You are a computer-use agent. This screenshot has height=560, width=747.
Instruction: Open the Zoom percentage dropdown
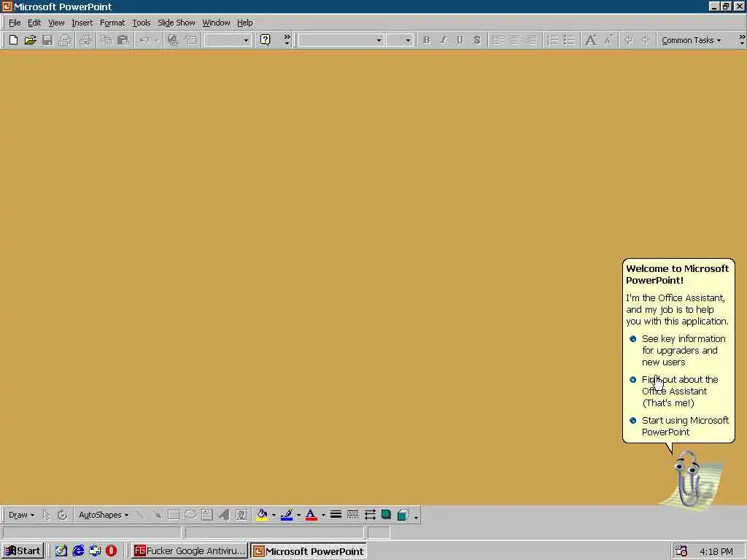(x=246, y=41)
